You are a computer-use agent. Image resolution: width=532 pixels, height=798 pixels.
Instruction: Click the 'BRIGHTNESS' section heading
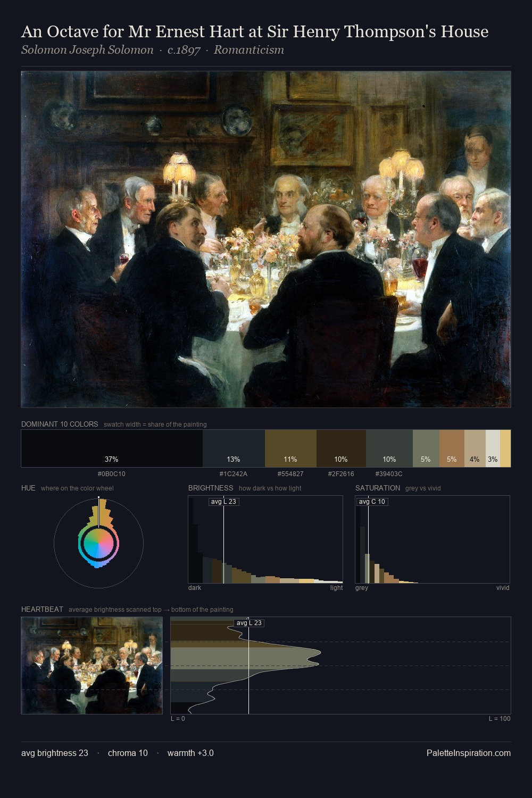[x=211, y=488]
